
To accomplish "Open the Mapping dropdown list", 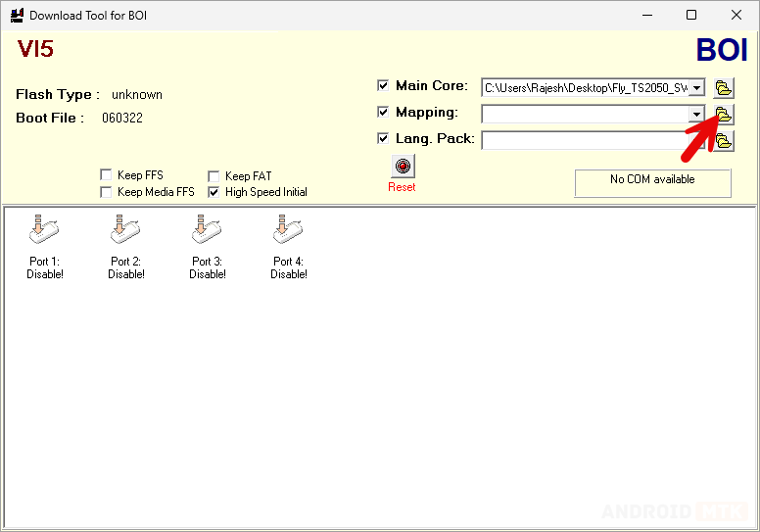I will [696, 115].
